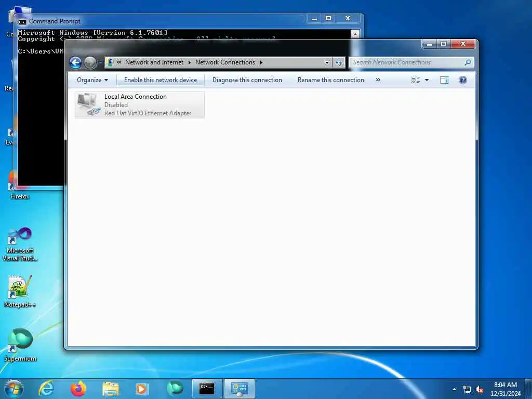Image resolution: width=532 pixels, height=399 pixels.
Task: Expand arrow after Network and Internet breadcrumb
Action: (189, 62)
